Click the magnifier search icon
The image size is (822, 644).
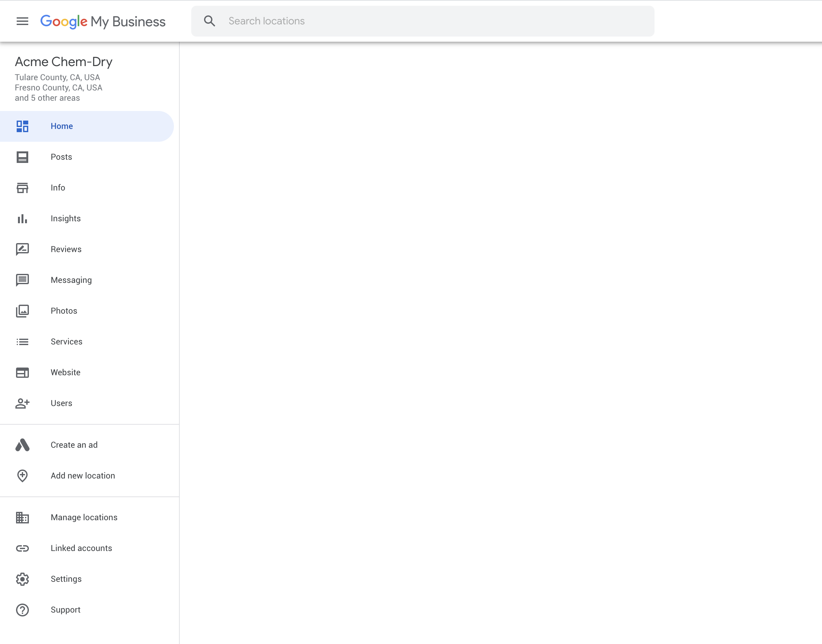point(210,21)
